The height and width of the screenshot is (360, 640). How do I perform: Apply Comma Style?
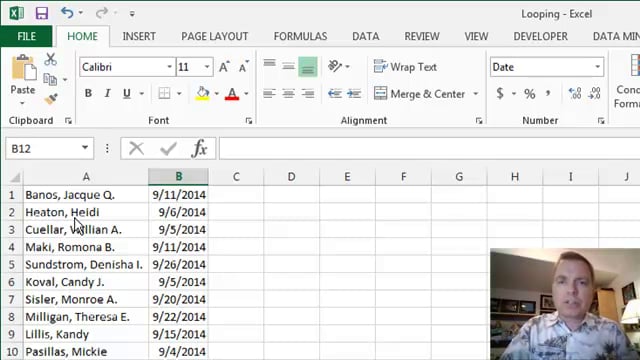(548, 93)
